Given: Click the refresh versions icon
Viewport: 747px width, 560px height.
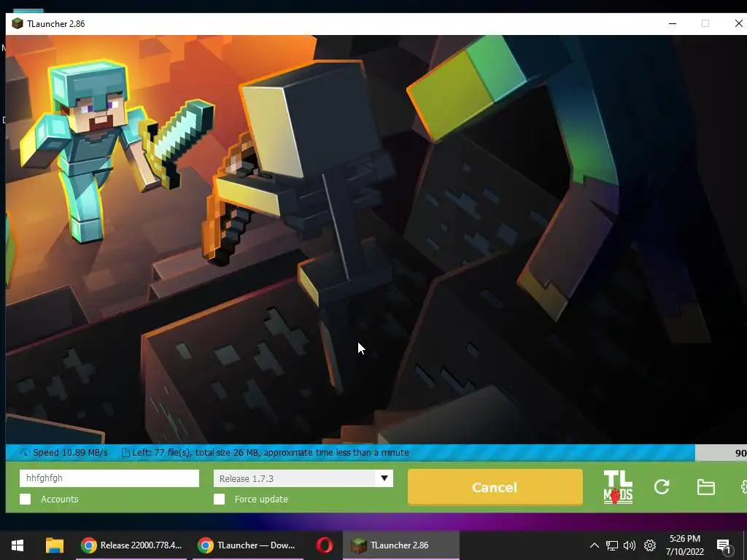Looking at the screenshot, I should point(662,486).
